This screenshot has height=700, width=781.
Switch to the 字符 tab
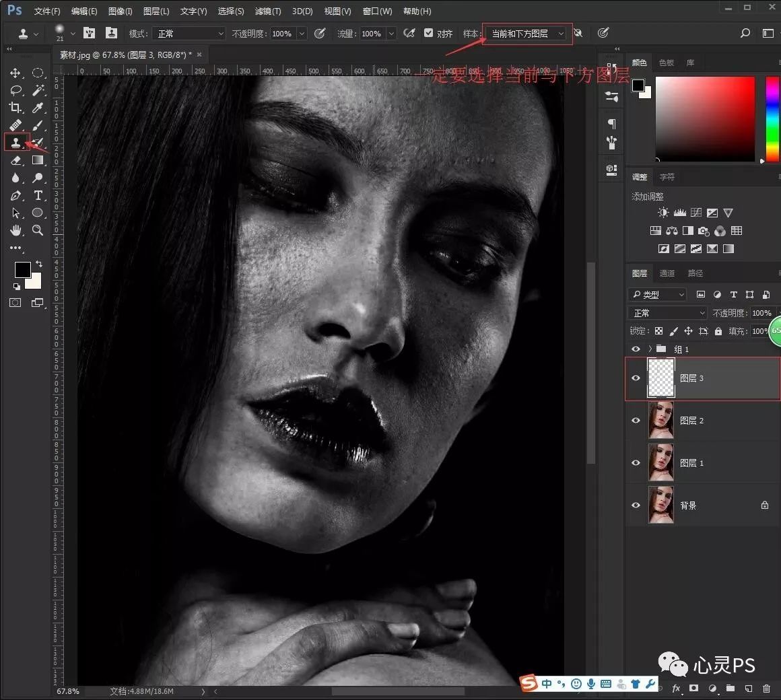pyautogui.click(x=667, y=177)
